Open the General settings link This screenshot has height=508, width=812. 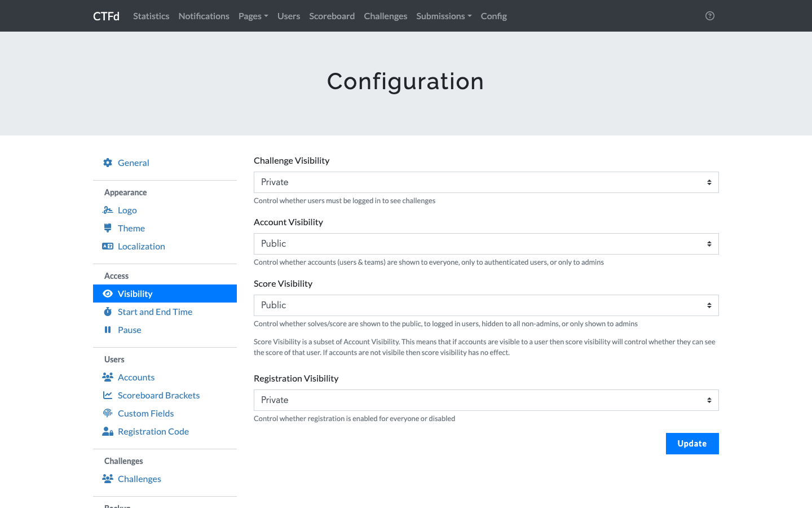coord(165,163)
